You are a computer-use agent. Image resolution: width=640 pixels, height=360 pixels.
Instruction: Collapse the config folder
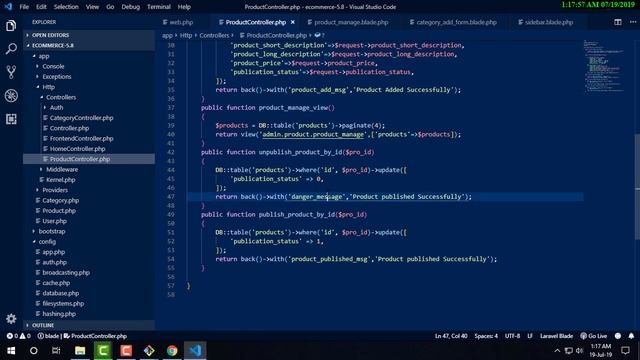[47, 242]
